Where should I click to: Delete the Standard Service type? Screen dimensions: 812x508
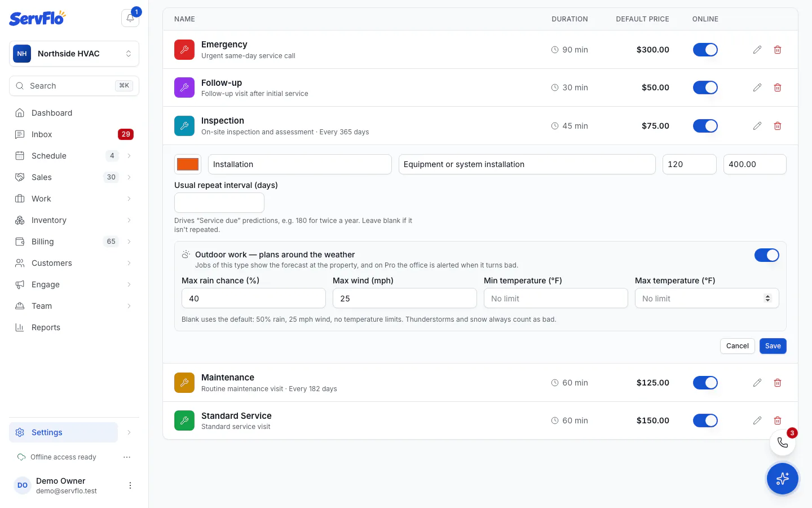point(778,421)
